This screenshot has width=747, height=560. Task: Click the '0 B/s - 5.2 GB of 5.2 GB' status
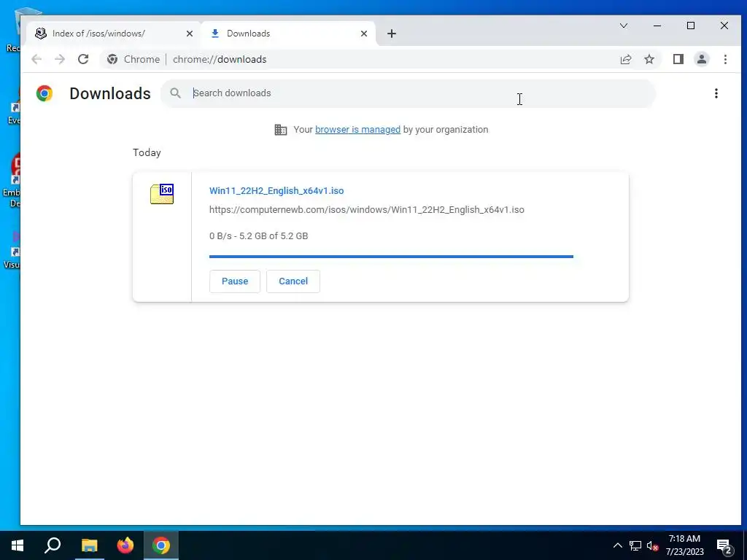click(x=258, y=236)
